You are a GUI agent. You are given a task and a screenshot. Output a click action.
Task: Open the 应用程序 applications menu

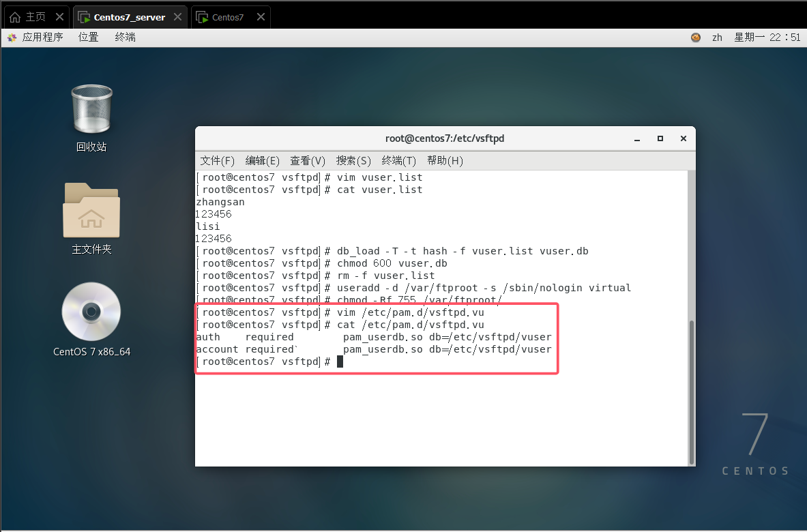coord(42,38)
